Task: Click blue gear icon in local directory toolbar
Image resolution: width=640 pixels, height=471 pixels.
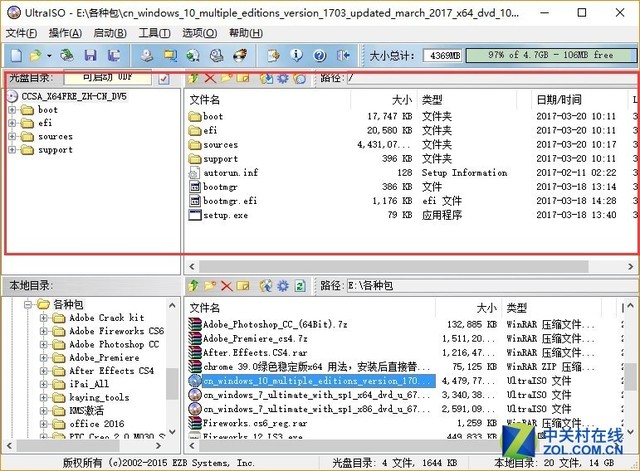Action: click(282, 286)
